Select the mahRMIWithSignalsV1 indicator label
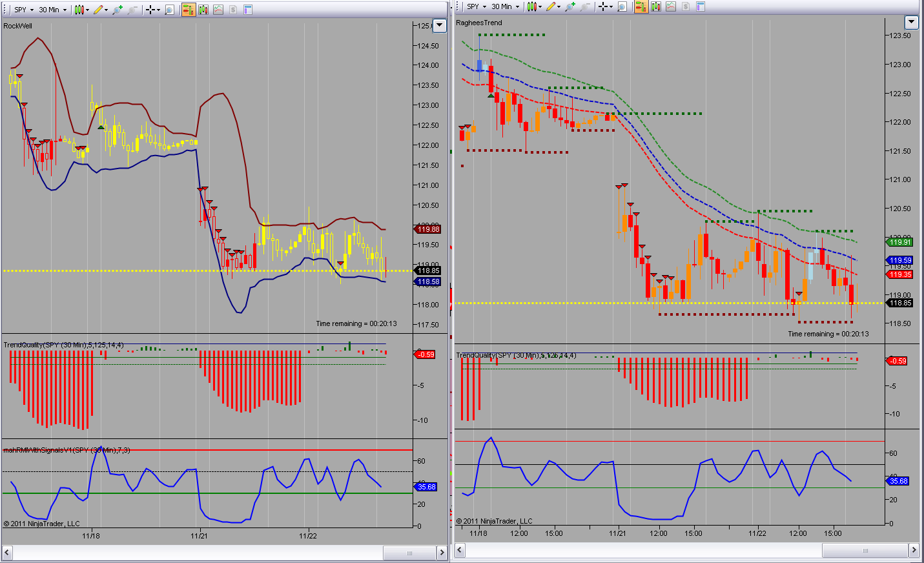The width and height of the screenshot is (924, 563). pos(67,450)
